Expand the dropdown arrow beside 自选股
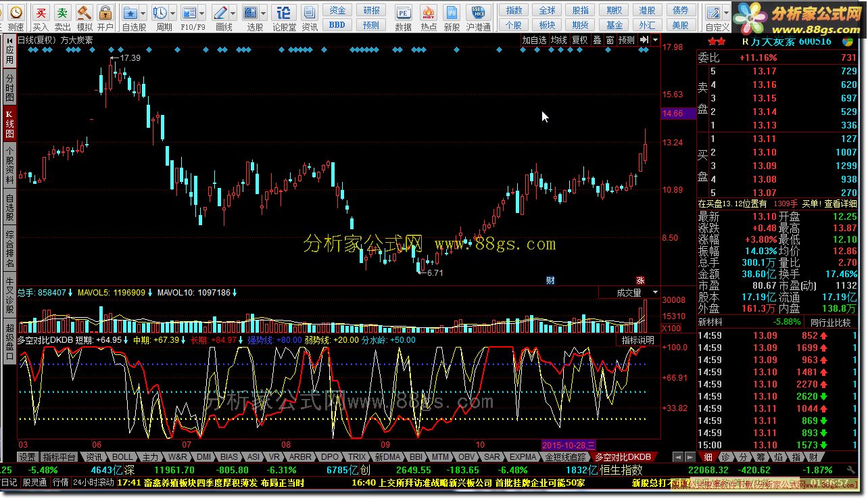This screenshot has width=868, height=499. tap(143, 12)
